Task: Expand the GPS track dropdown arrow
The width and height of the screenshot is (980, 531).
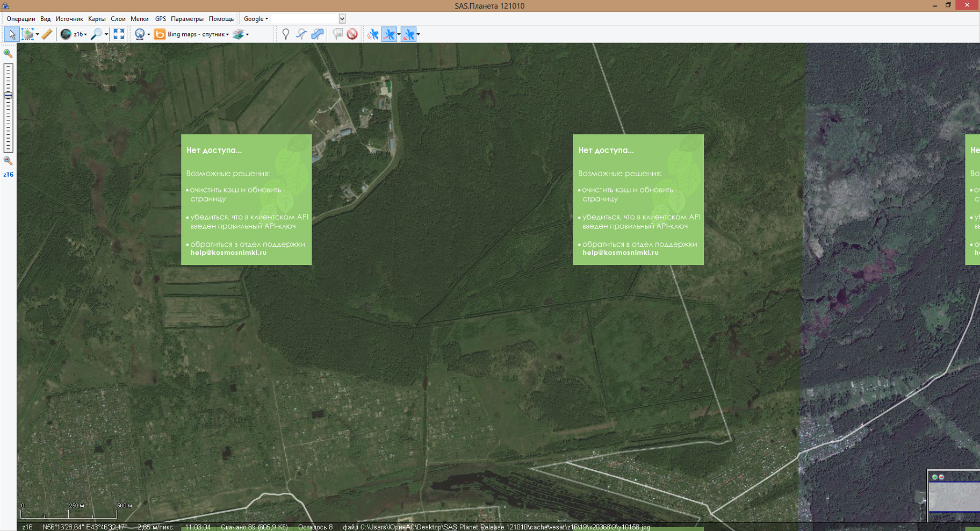Action: (399, 34)
